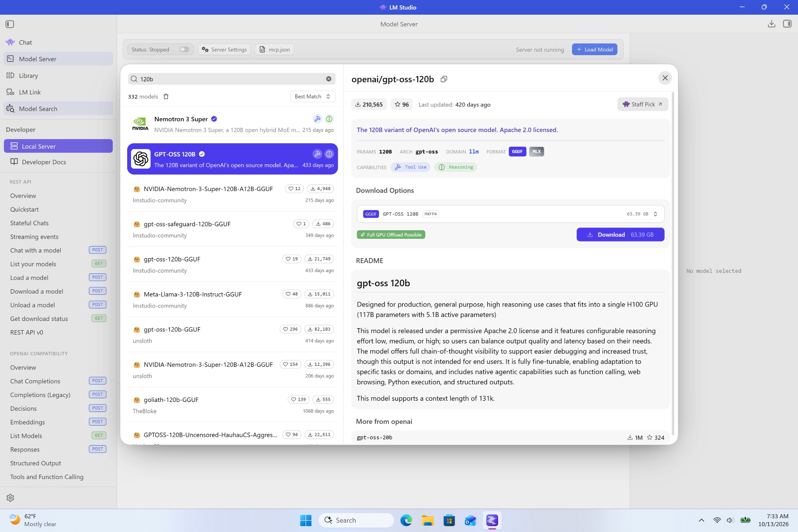Expand the GPT-OSS 120B MXFP4 download option selector
This screenshot has width=798, height=532.
coord(510,214)
